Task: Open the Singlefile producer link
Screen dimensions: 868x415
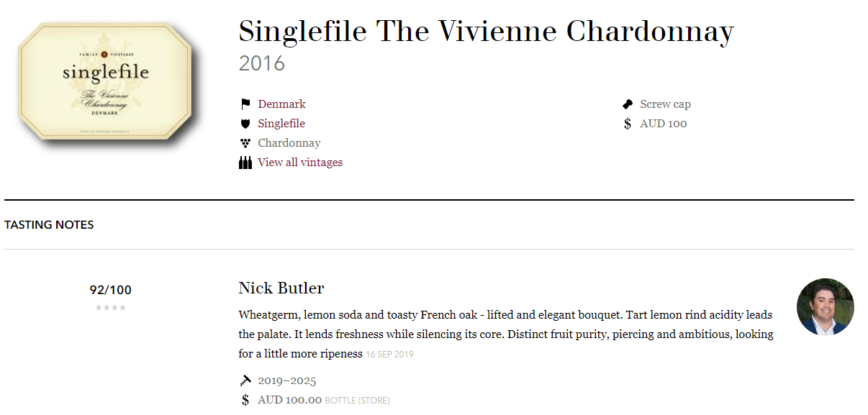Action: coord(281,124)
